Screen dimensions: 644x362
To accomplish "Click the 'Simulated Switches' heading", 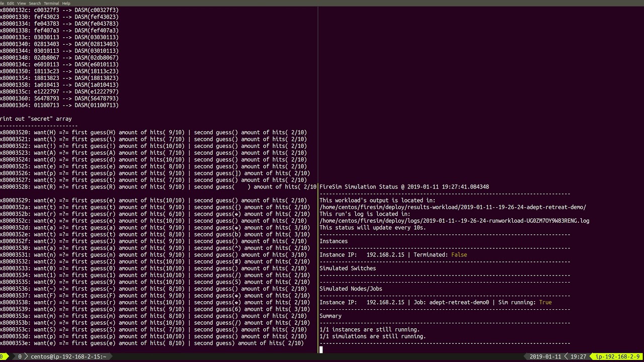I will pos(348,268).
